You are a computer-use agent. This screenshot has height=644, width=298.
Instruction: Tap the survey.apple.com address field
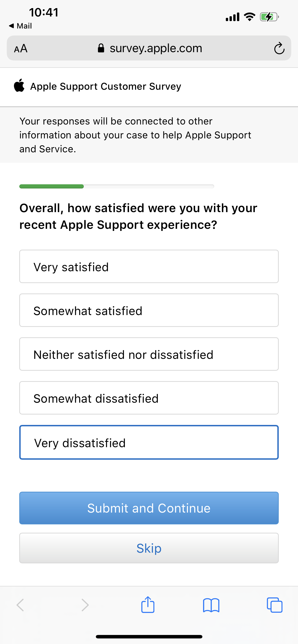156,48
